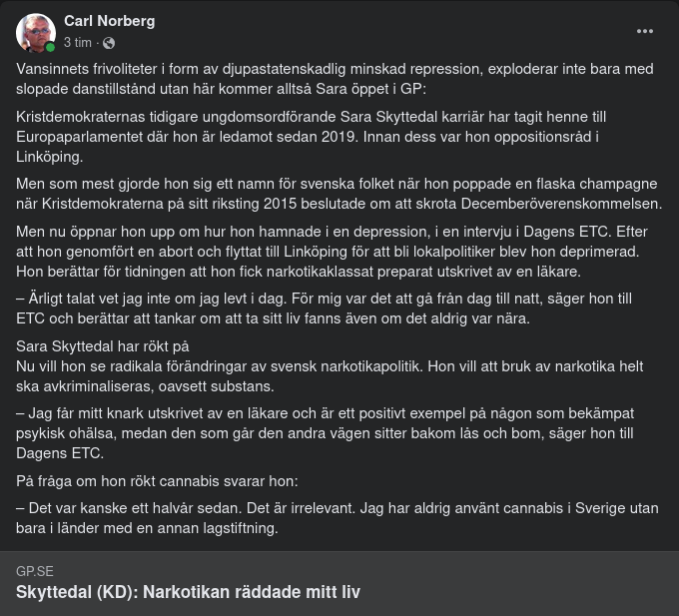Click the word "Europaparlamentet" in the post
The height and width of the screenshot is (616, 679).
tap(75, 137)
